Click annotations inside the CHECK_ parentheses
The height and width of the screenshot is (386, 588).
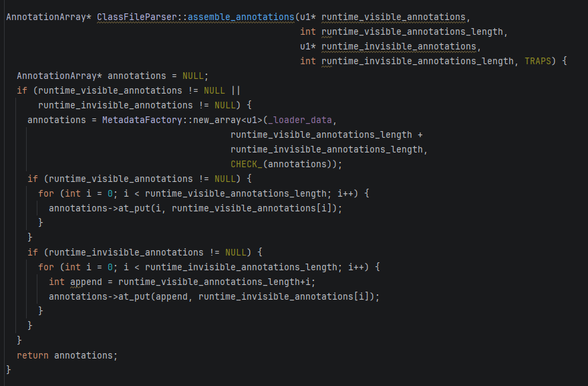coord(297,164)
